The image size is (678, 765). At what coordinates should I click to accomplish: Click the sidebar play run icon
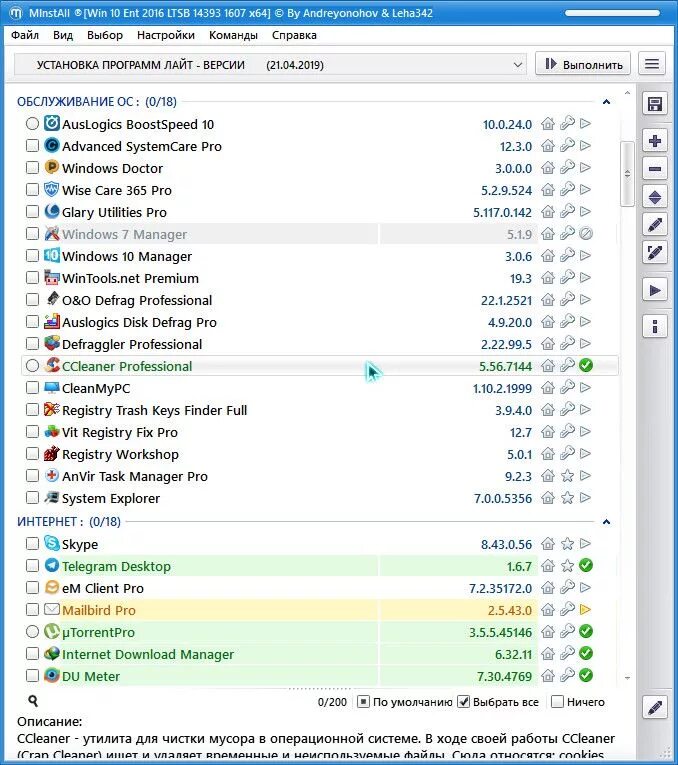tap(655, 291)
